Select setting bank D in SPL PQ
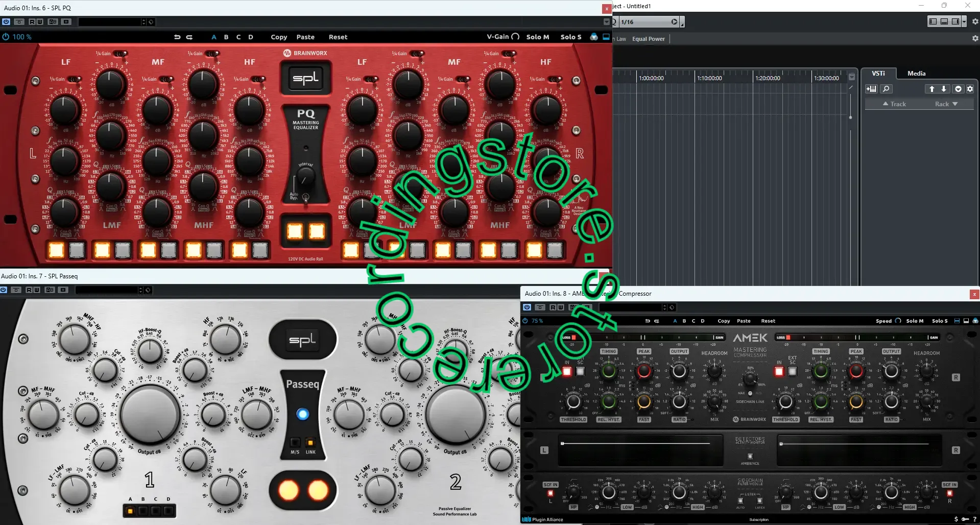 click(x=251, y=37)
